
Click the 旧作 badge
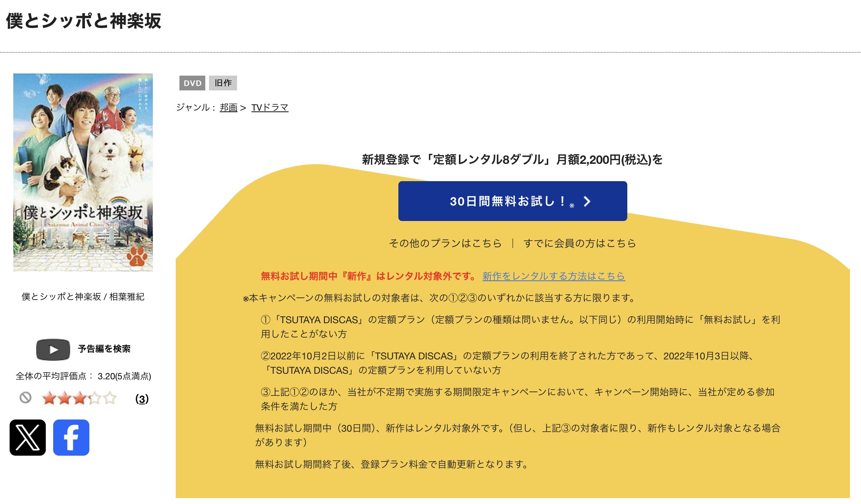click(x=223, y=83)
